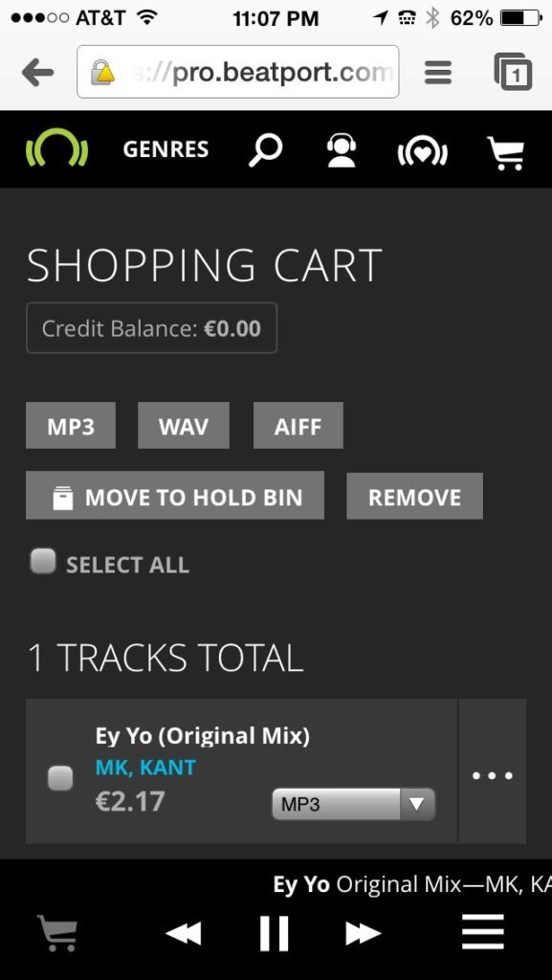Open the three-dots track options
Image resolution: width=552 pixels, height=980 pixels.
click(492, 775)
